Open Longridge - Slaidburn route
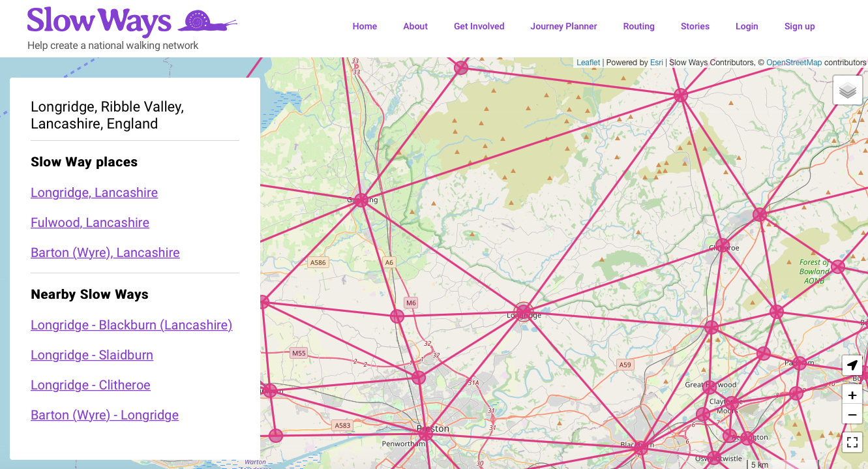This screenshot has height=469, width=868. click(x=92, y=355)
